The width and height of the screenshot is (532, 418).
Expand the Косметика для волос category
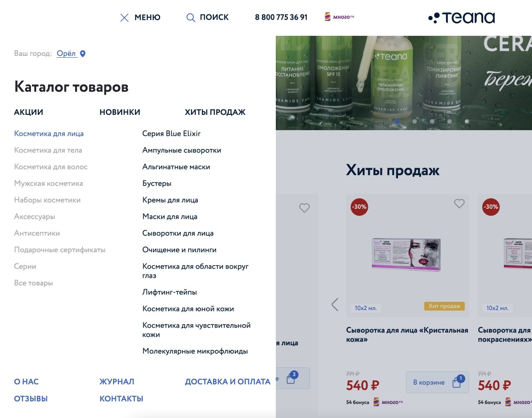tap(51, 167)
